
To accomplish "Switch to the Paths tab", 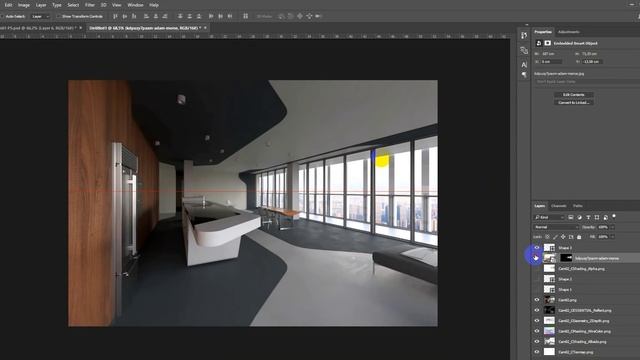I will (x=578, y=206).
